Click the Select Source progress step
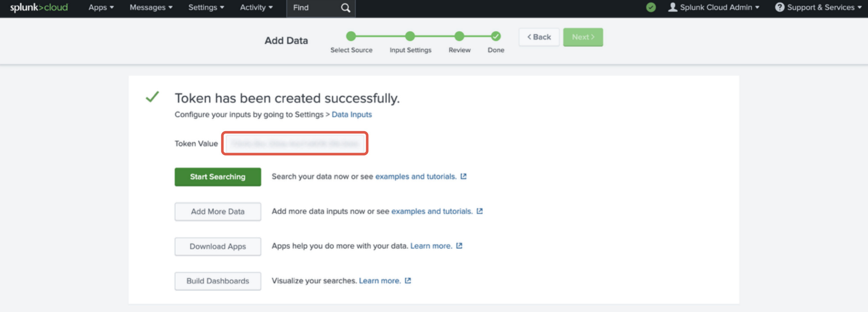The height and width of the screenshot is (312, 868). click(x=351, y=37)
